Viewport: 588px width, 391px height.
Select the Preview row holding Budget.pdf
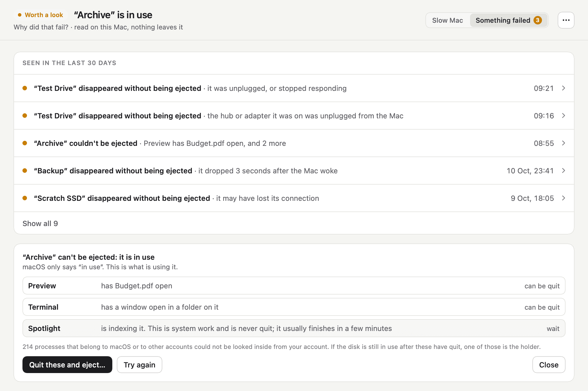coord(294,286)
